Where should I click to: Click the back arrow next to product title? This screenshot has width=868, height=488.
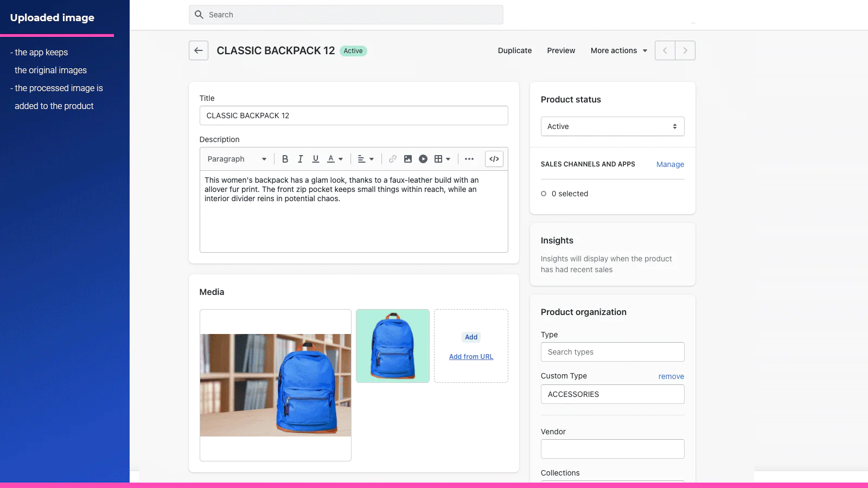[x=199, y=50]
